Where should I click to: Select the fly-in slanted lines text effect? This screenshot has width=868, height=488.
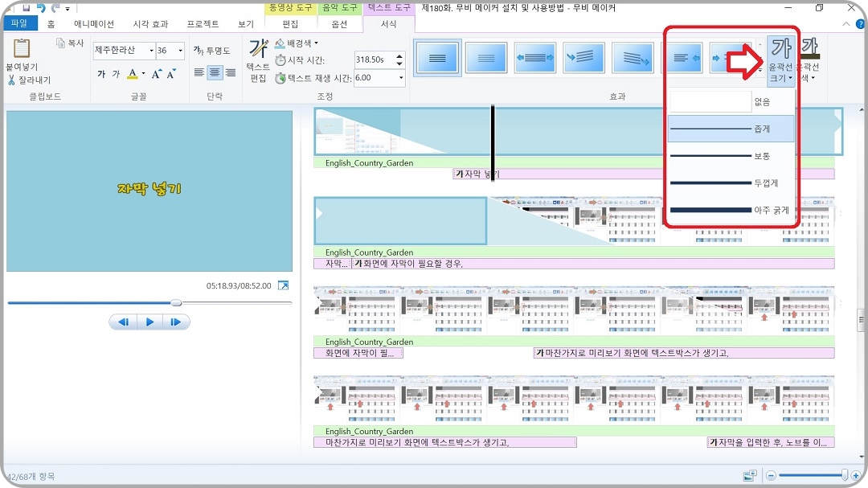point(583,57)
